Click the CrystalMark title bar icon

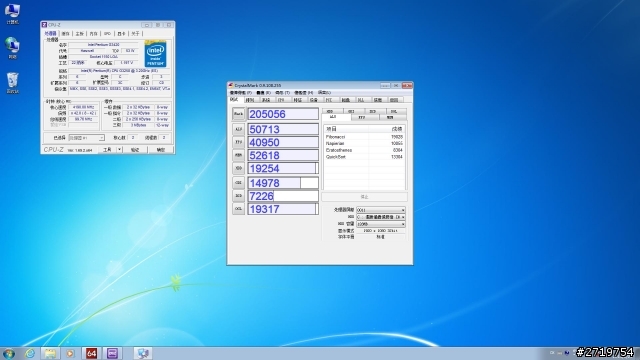click(x=231, y=85)
